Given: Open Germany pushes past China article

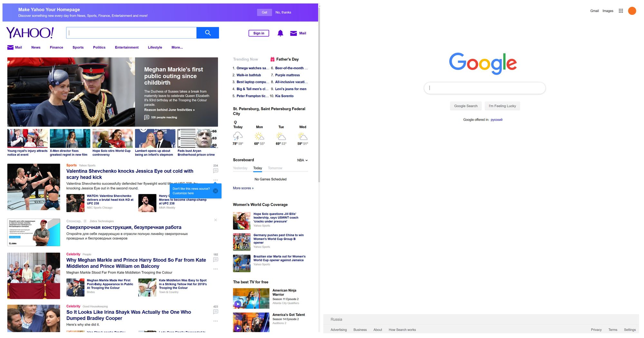Looking at the screenshot, I should [279, 239].
